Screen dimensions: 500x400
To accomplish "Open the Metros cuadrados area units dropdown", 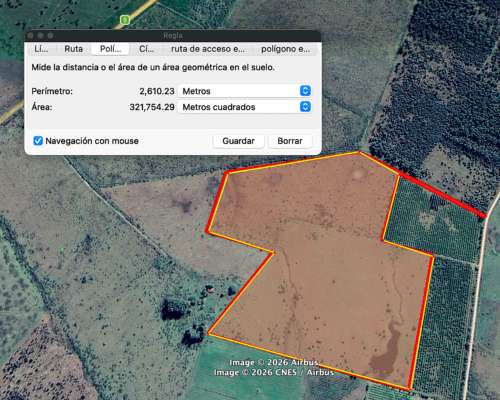I will [x=245, y=107].
